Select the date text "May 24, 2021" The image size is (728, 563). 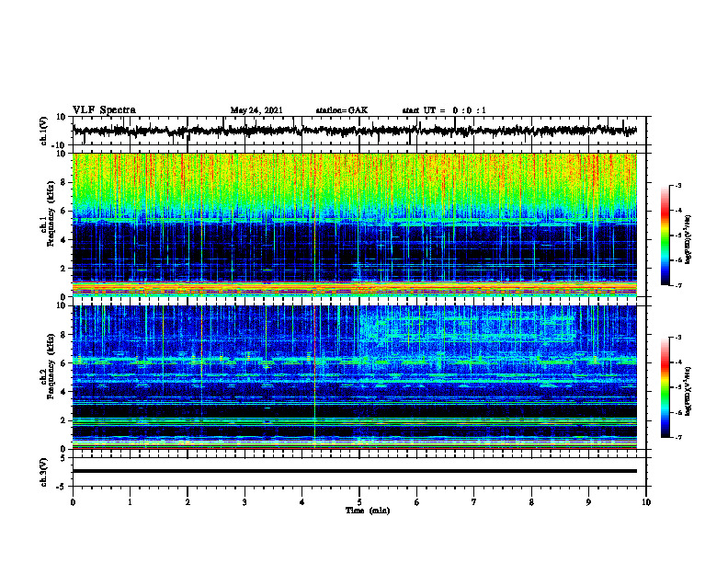[x=256, y=110]
